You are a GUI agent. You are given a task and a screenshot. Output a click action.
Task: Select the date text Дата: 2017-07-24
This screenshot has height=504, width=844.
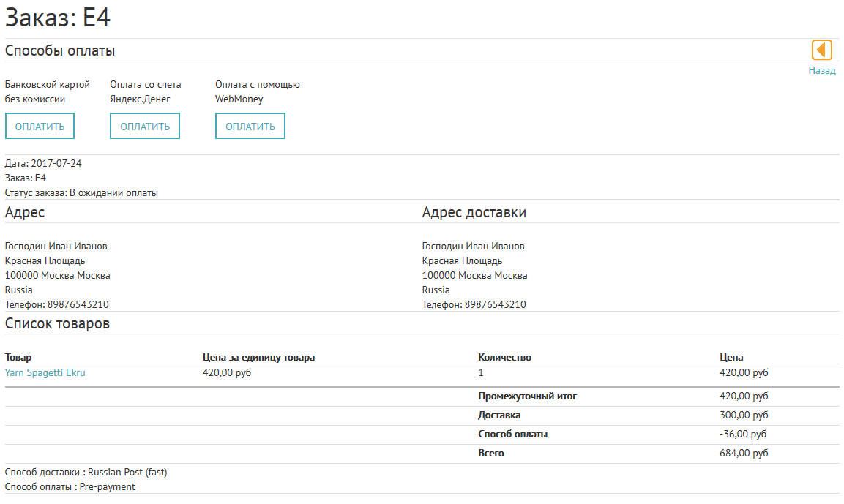[43, 163]
